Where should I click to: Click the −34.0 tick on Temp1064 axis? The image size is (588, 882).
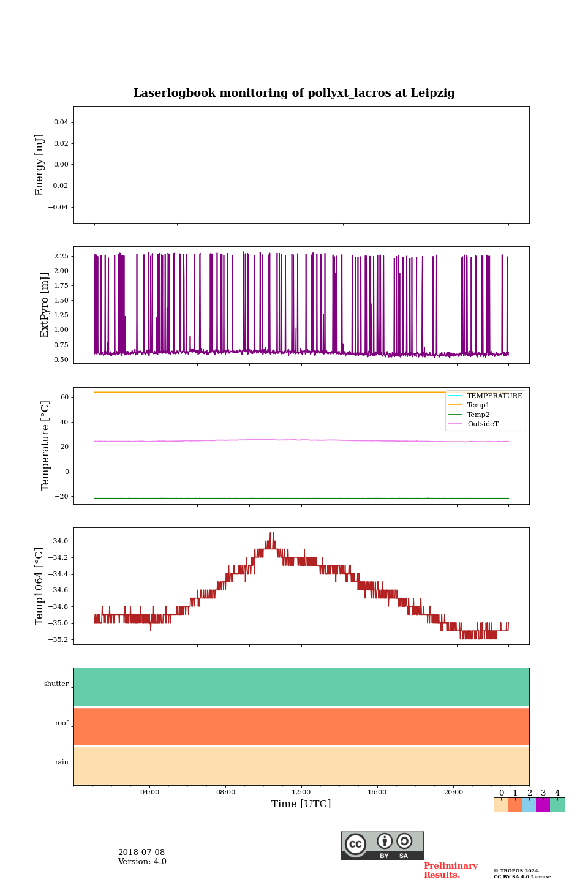click(x=59, y=541)
